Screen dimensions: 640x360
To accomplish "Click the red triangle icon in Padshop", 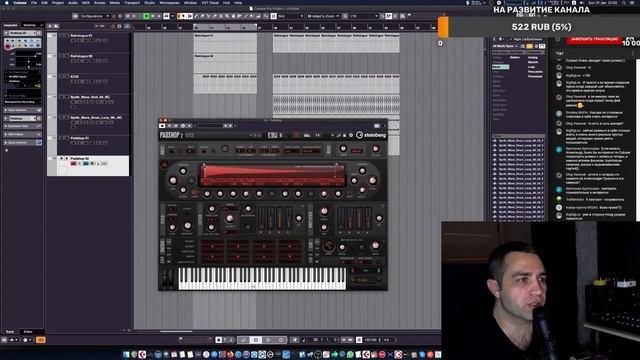I will click(x=164, y=165).
